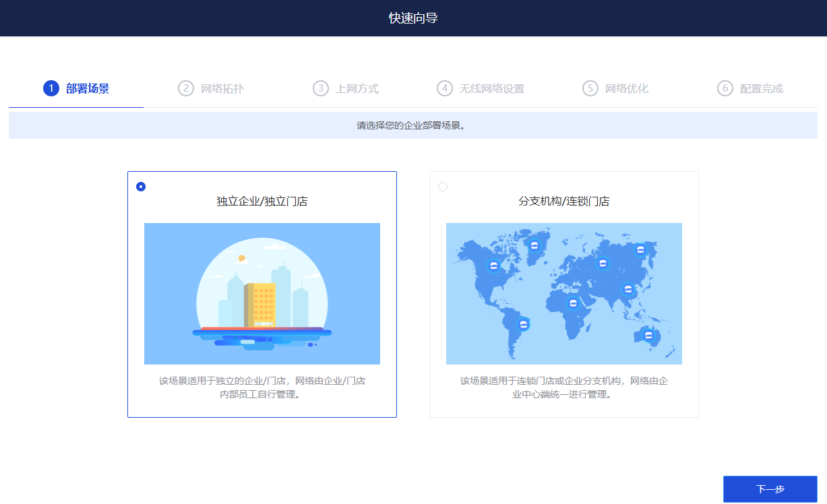Click the 请选择您的企业部署场景 info banner
Screen dimensions: 827x504
(x=412, y=125)
